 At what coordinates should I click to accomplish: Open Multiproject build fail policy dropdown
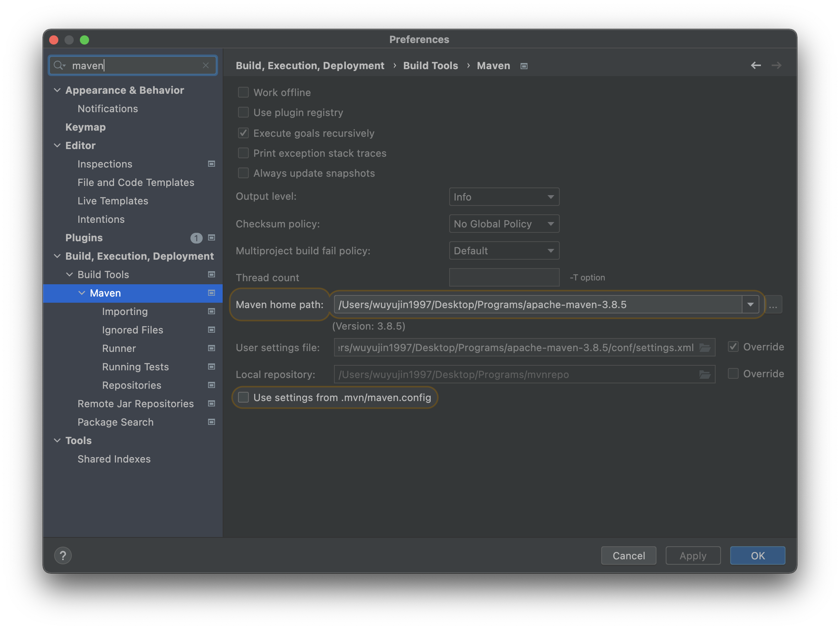point(504,251)
